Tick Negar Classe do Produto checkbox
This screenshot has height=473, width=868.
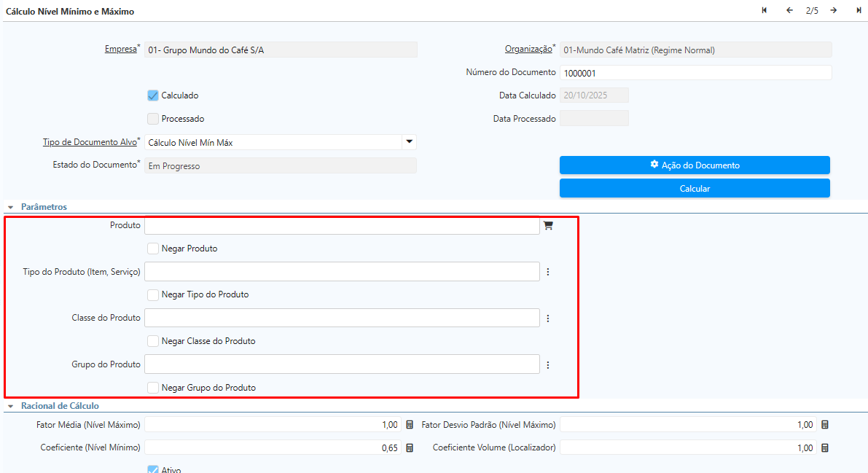point(153,341)
